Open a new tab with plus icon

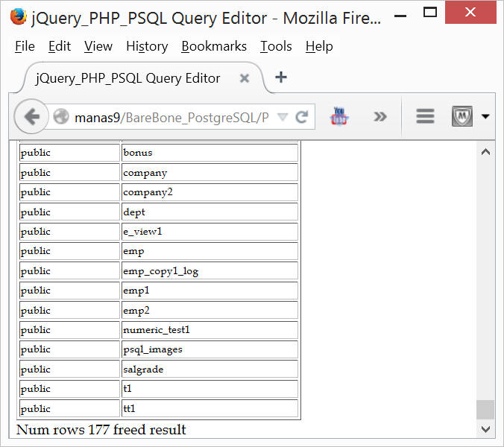[x=281, y=77]
